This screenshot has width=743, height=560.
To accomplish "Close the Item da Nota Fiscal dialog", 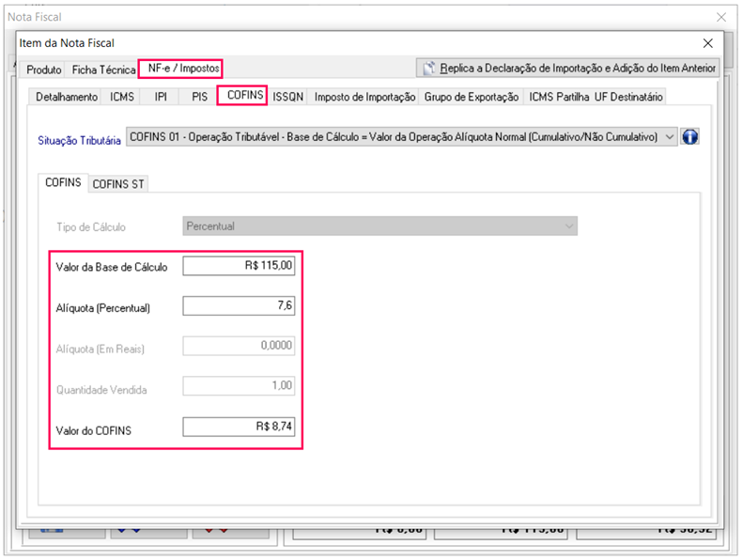I will 708,43.
